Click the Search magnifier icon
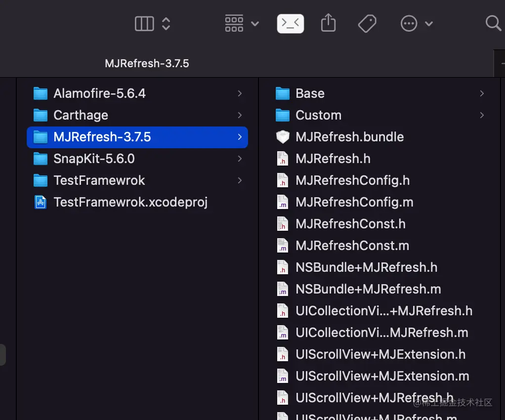505x420 pixels. pos(493,23)
